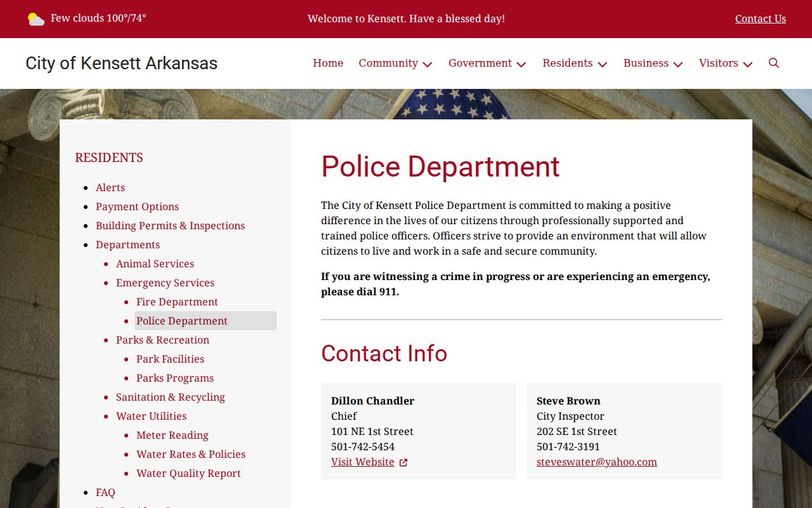Click the Steve Brown name
The image size is (812, 508).
click(568, 401)
